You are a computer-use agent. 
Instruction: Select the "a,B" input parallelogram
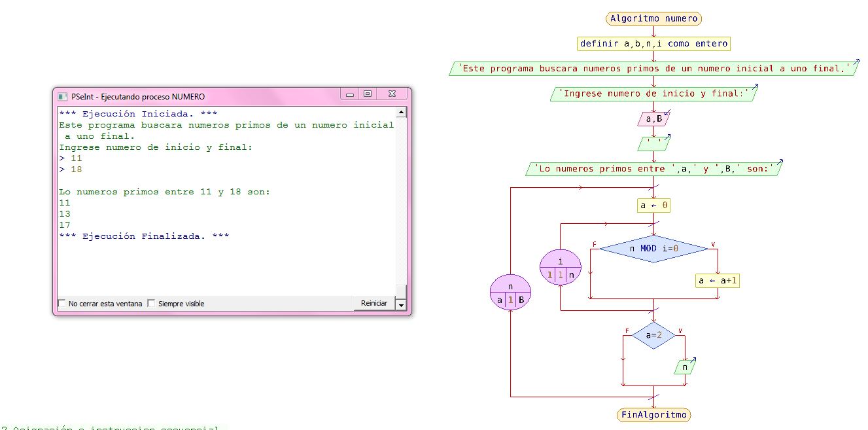click(x=653, y=118)
